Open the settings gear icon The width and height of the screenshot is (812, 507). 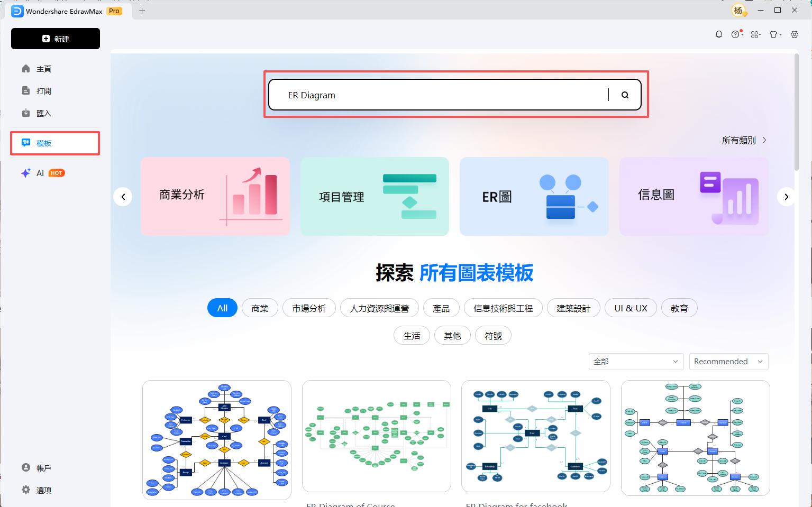794,34
